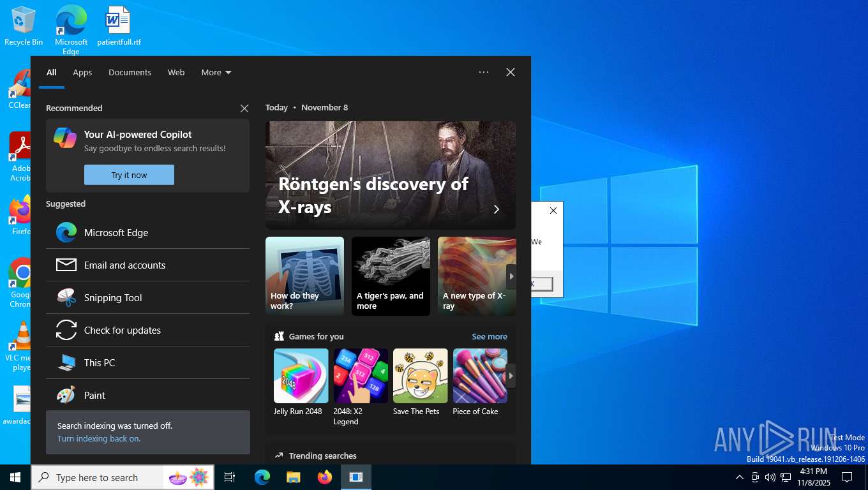Click the taskbar search input box
Image resolution: width=868 pixels, height=490 pixels.
click(x=99, y=477)
